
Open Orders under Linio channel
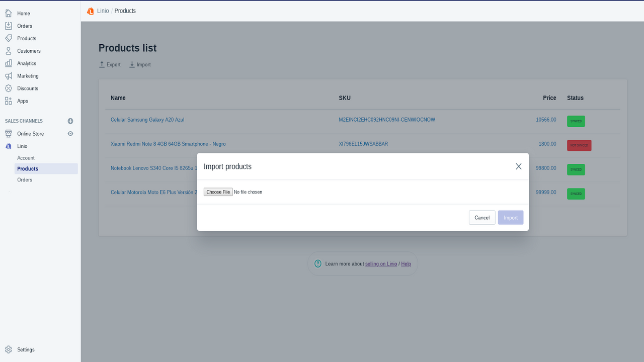pyautogui.click(x=25, y=180)
